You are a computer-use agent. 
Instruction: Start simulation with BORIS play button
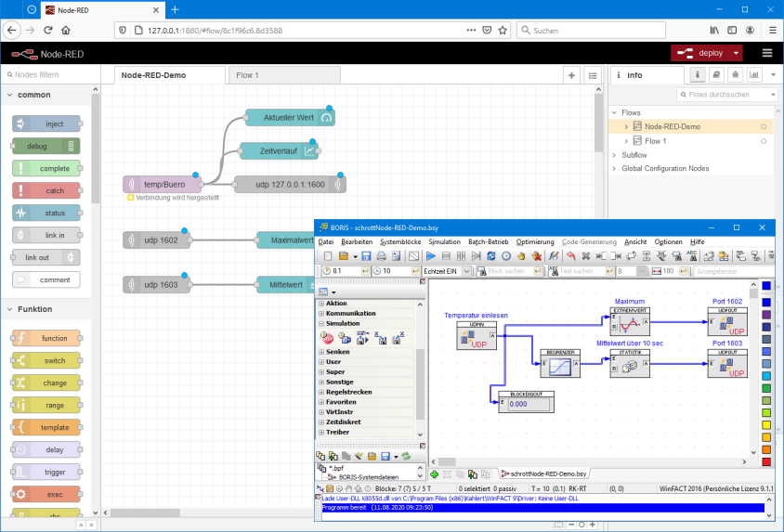pyautogui.click(x=430, y=256)
